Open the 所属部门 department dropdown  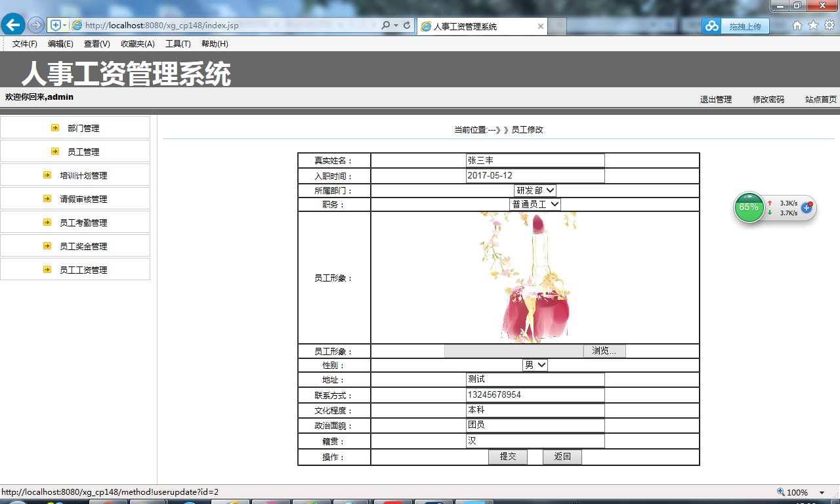[535, 190]
